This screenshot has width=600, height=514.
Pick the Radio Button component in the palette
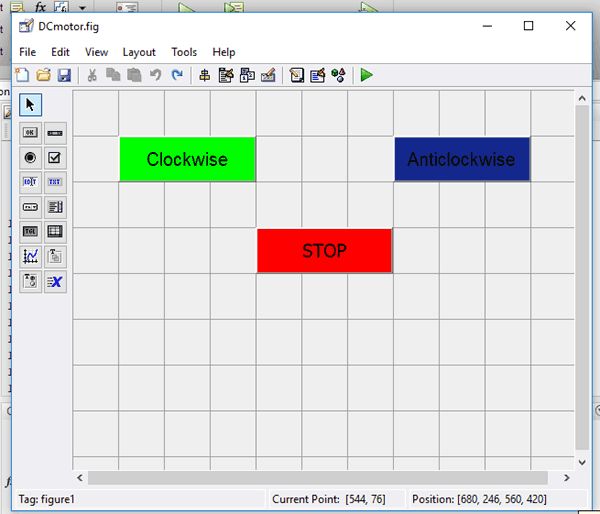[30, 157]
